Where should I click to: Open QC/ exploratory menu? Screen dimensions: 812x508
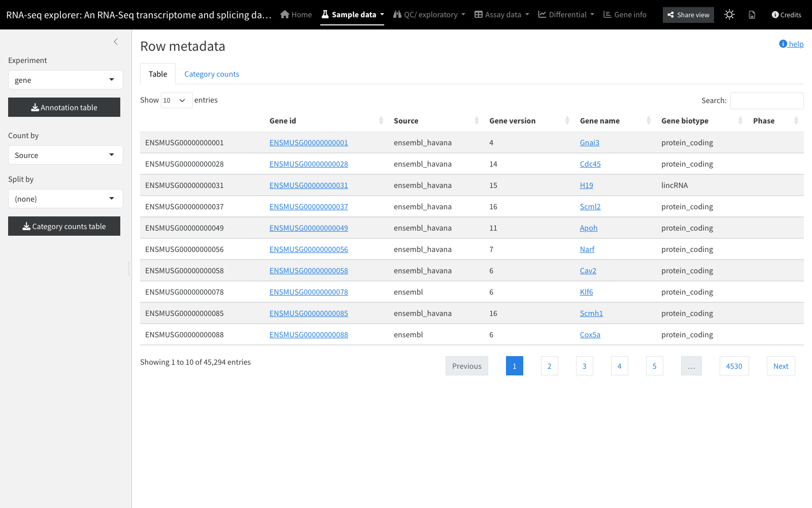(x=429, y=15)
